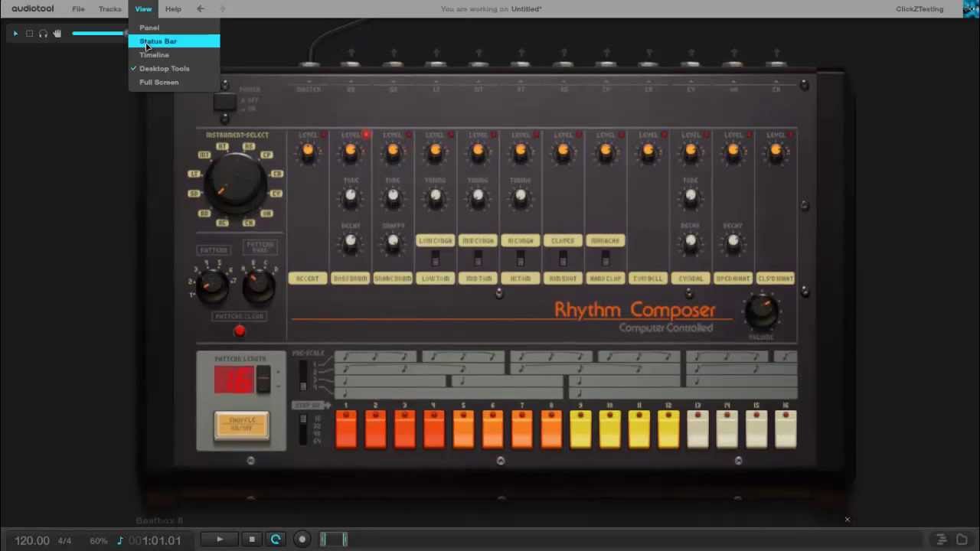The height and width of the screenshot is (551, 980).
Task: Open the File menu
Action: 78,9
